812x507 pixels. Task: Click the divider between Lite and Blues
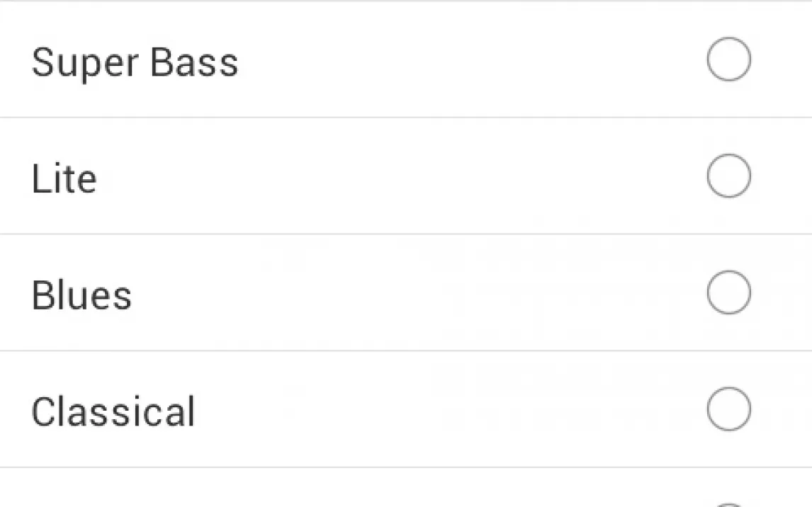406,234
